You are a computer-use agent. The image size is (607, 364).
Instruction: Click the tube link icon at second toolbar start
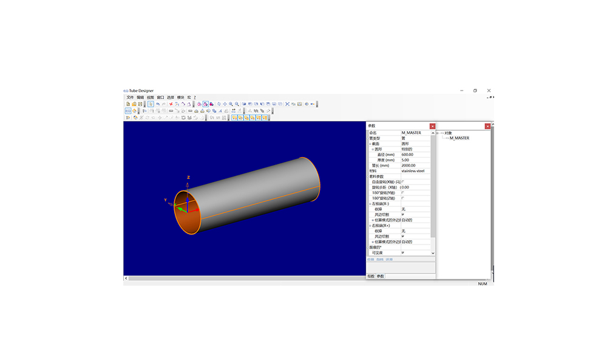click(128, 110)
